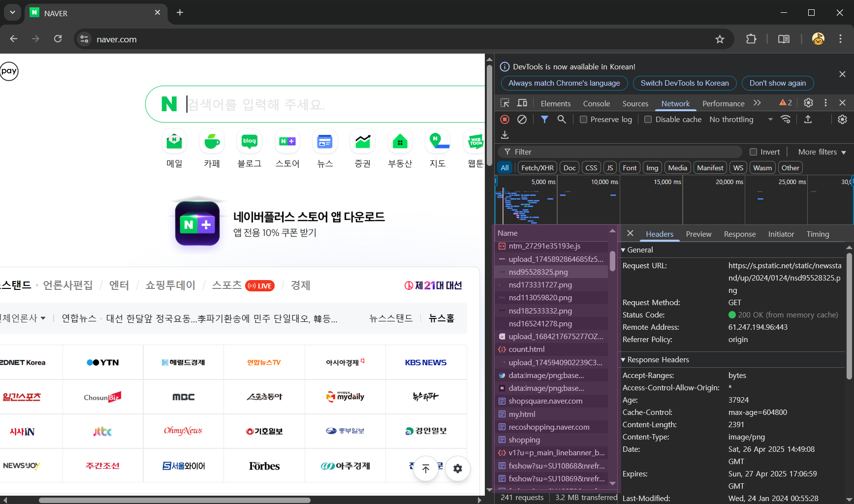The image size is (854, 504).
Task: Switch to the Elements panel tab
Action: click(x=556, y=103)
